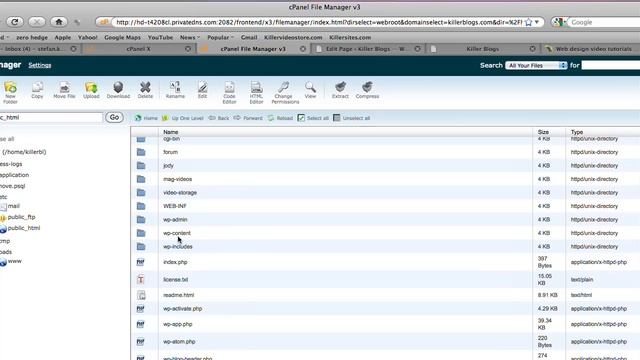Create a New Folder with toolbar icon
Image resolution: width=640 pixels, height=360 pixels.
point(10,93)
